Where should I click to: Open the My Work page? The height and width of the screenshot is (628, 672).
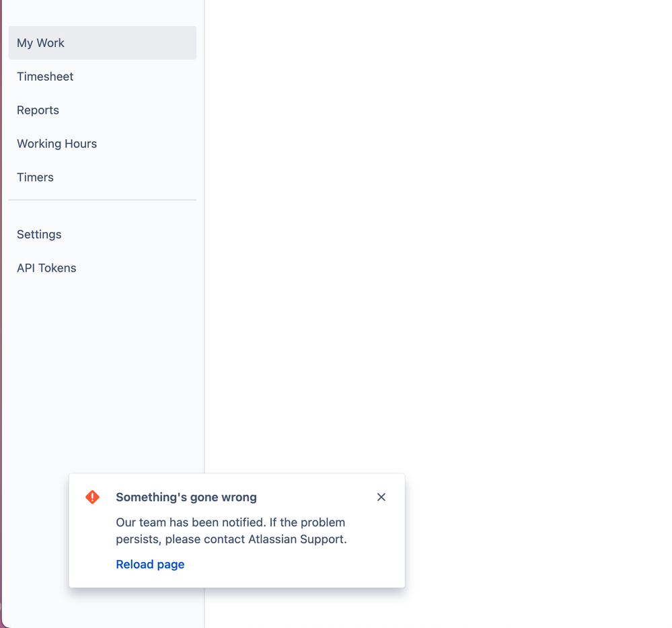[41, 43]
